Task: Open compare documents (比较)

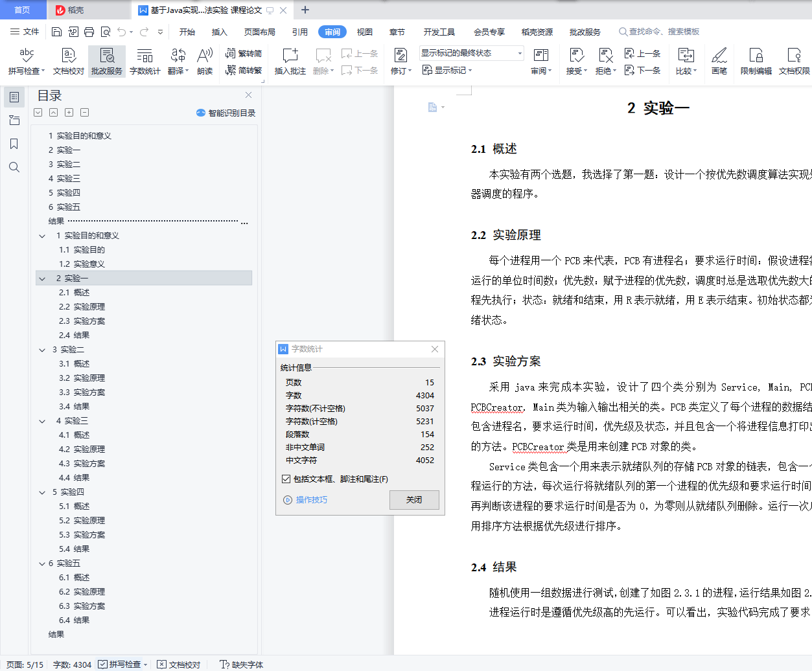Action: click(x=686, y=62)
